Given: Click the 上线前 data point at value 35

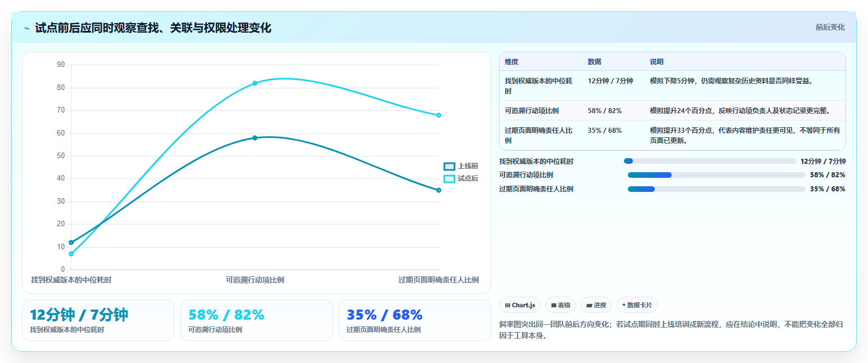Looking at the screenshot, I should tap(439, 190).
